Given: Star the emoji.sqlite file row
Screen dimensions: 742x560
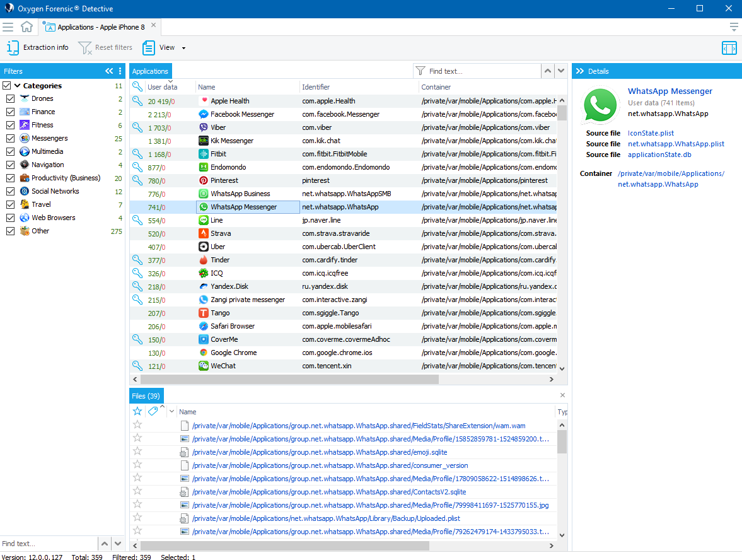Looking at the screenshot, I should pyautogui.click(x=137, y=452).
